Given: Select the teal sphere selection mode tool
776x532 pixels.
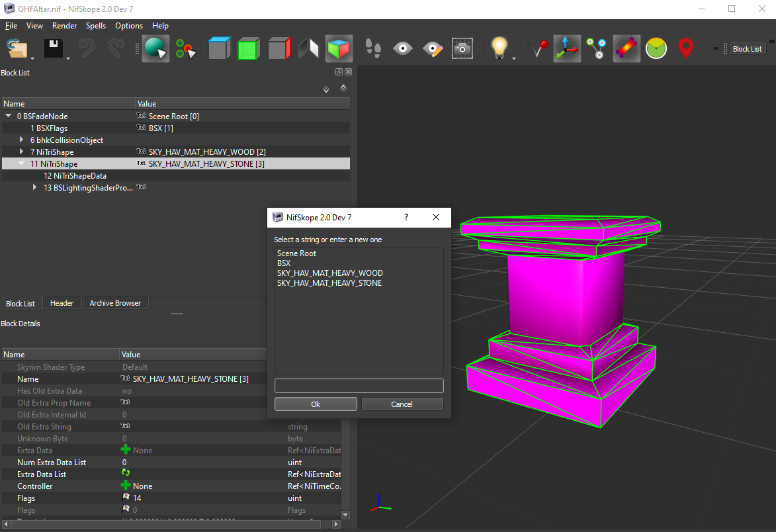Looking at the screenshot, I should click(x=155, y=48).
